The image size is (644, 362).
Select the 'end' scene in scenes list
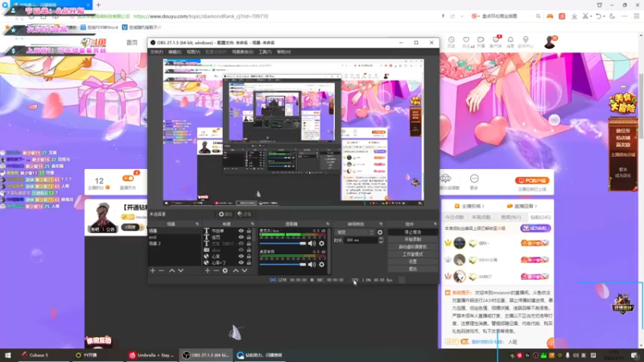click(x=174, y=237)
